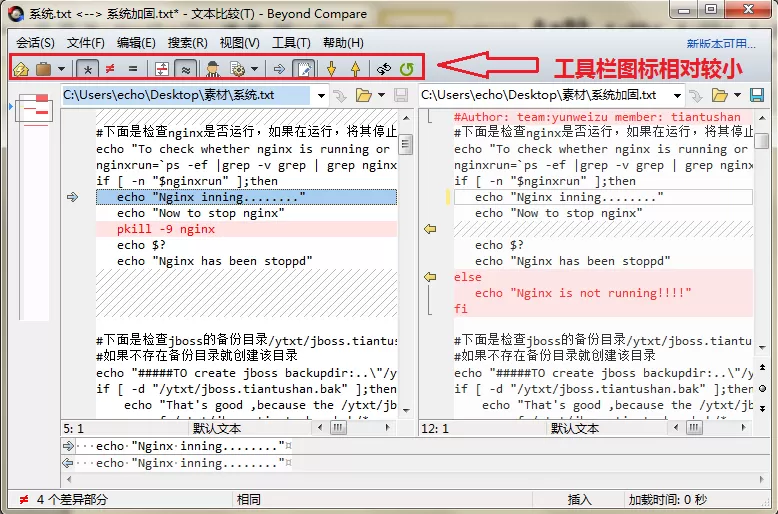778x514 pixels.
Task: Click status bar 插入 indicator
Action: (579, 499)
